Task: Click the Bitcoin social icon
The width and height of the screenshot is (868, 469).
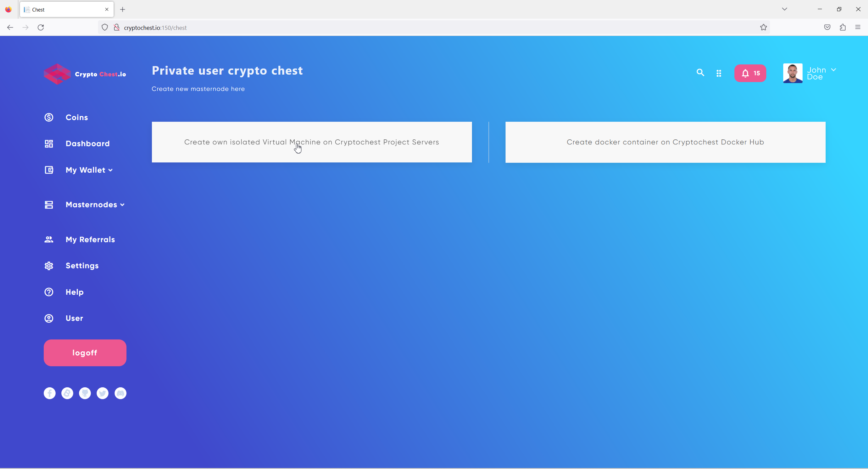Action: (67, 393)
